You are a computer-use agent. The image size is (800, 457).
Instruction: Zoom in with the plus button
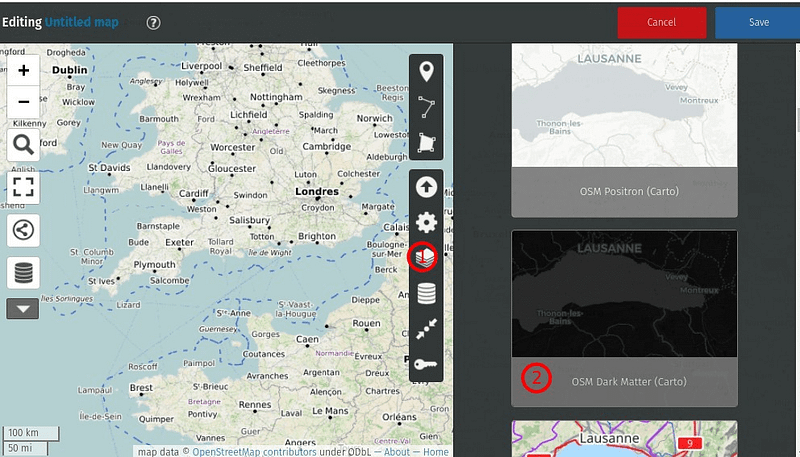coord(23,70)
